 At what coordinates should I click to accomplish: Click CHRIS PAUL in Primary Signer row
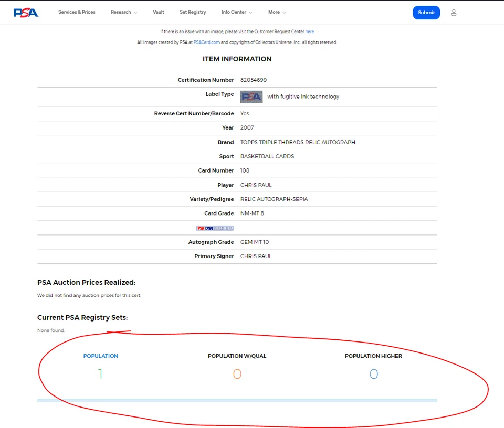(256, 256)
